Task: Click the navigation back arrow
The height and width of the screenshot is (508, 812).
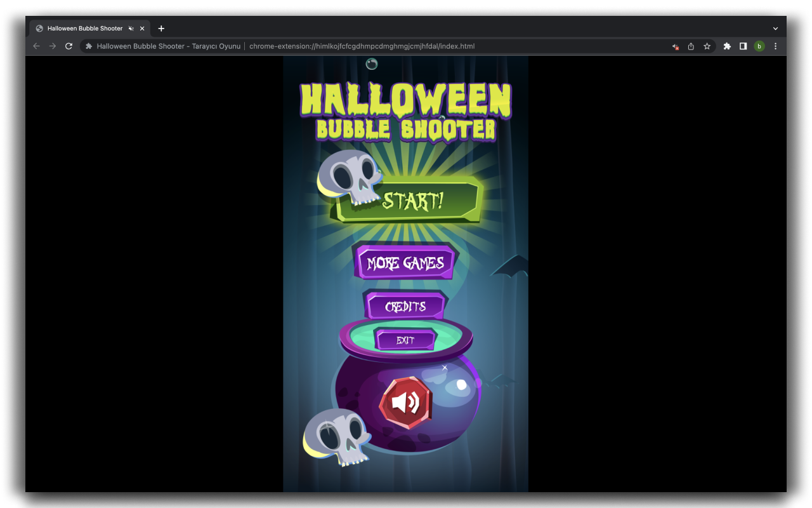Action: [x=36, y=46]
